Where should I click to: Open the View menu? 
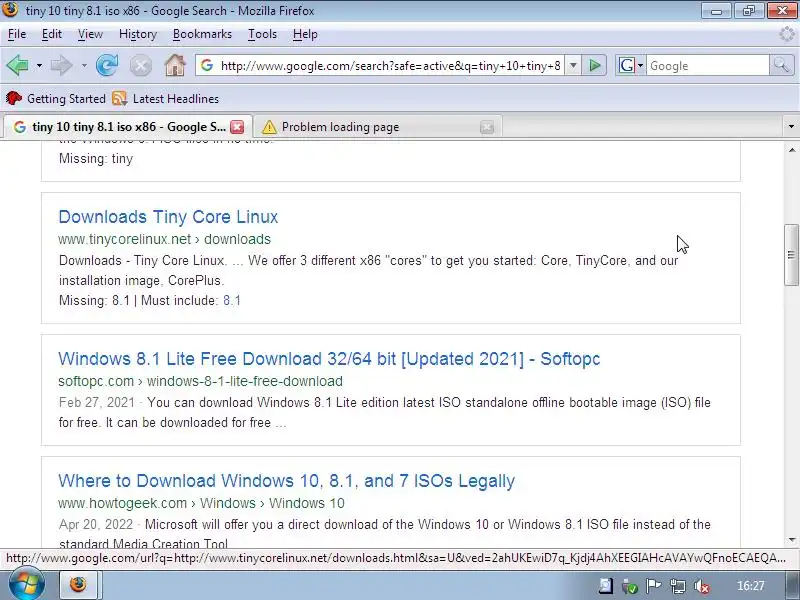coord(90,34)
